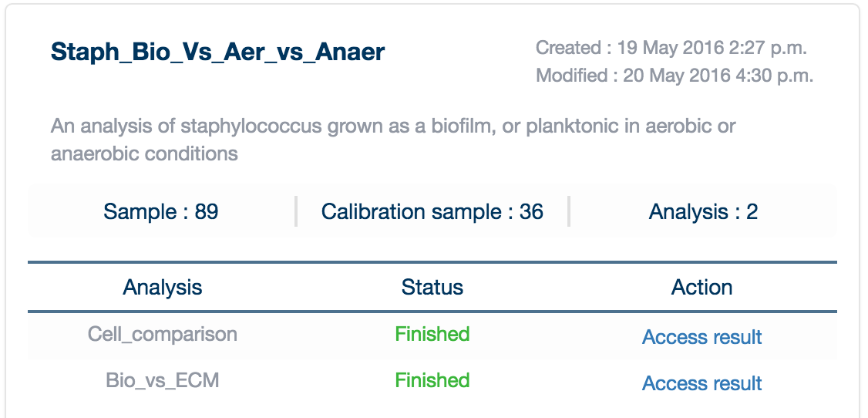Access result for Cell_comparison analysis

pyautogui.click(x=702, y=336)
